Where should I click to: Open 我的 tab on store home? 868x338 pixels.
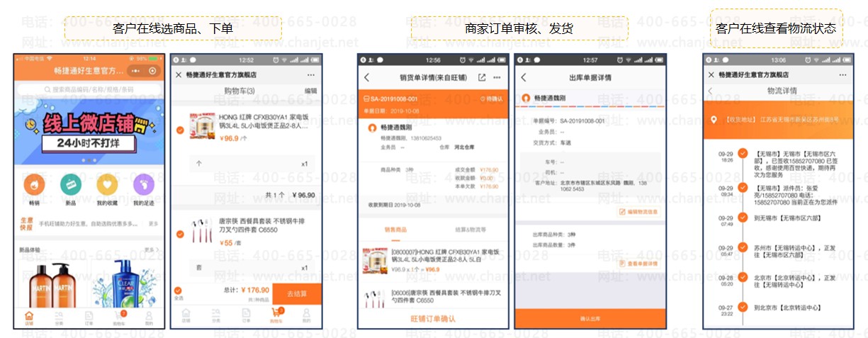(x=149, y=317)
